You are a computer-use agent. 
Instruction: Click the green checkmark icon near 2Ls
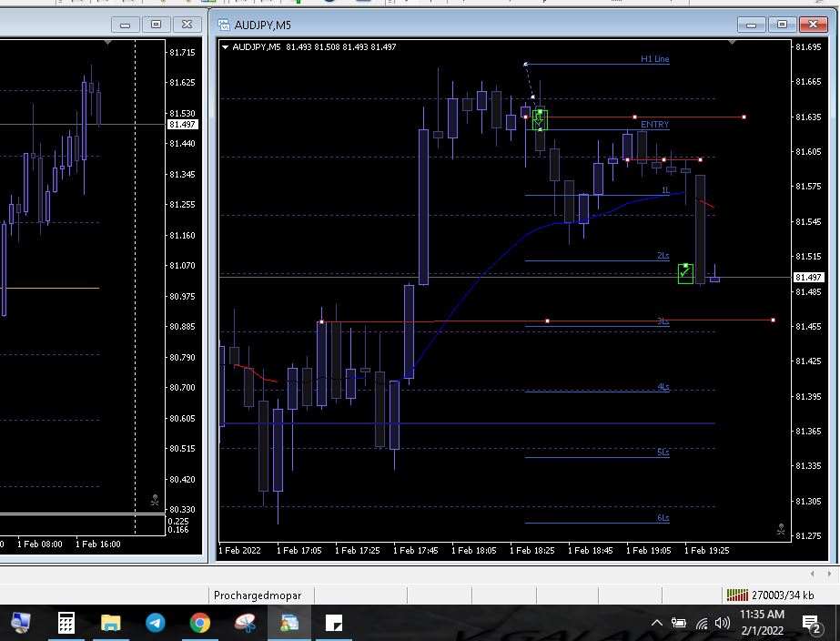(685, 272)
